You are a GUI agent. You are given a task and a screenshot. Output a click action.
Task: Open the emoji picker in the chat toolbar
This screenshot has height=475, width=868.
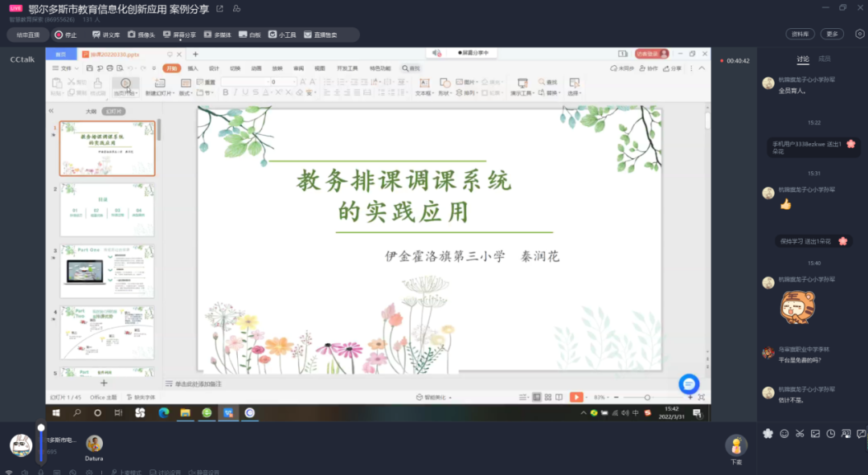784,433
